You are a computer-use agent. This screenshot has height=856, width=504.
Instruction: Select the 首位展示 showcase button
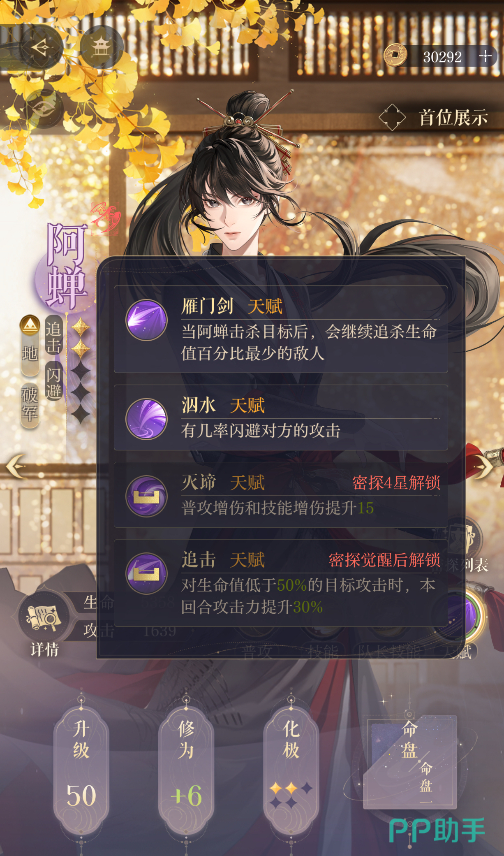[x=434, y=118]
